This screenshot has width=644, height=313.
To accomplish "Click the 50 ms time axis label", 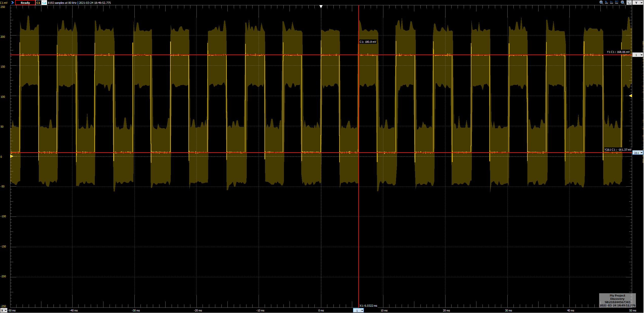I will pyautogui.click(x=633, y=310).
